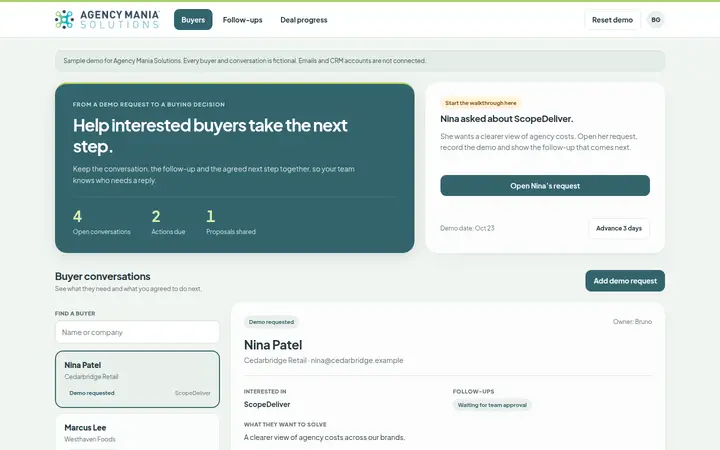Click Advance 3 days
This screenshot has width=720, height=450.
[619, 228]
